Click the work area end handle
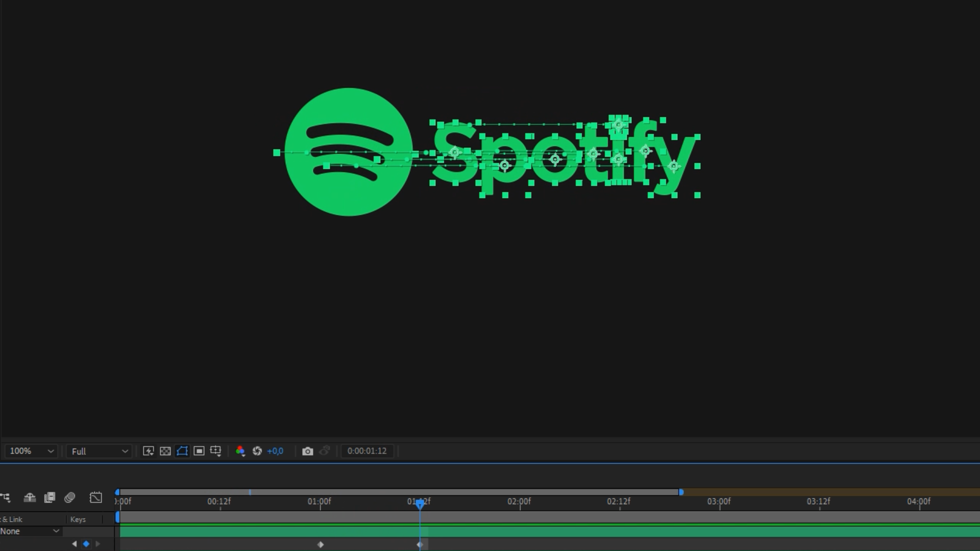 coord(681,492)
